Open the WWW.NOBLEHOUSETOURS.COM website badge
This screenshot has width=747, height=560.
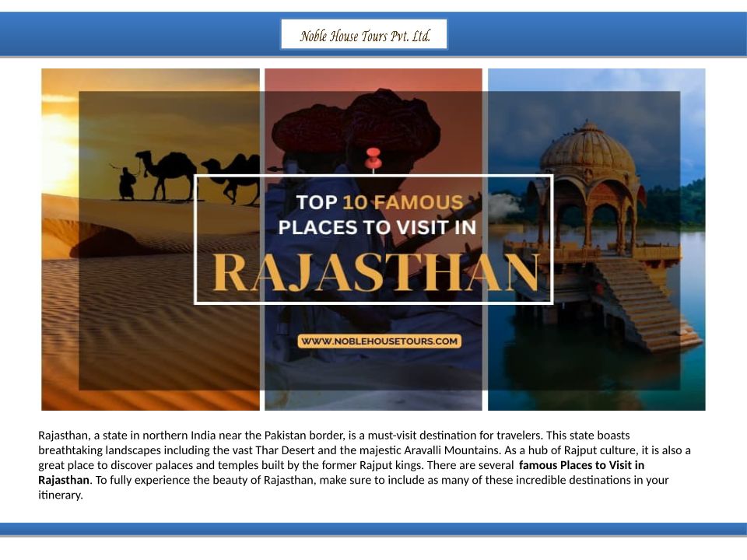coord(380,341)
